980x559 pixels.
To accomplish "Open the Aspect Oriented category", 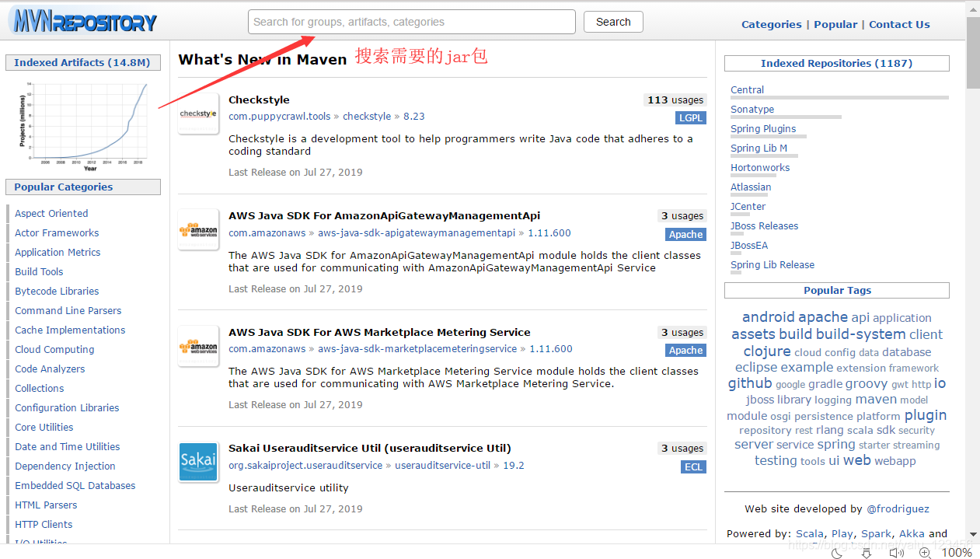I will coord(51,213).
